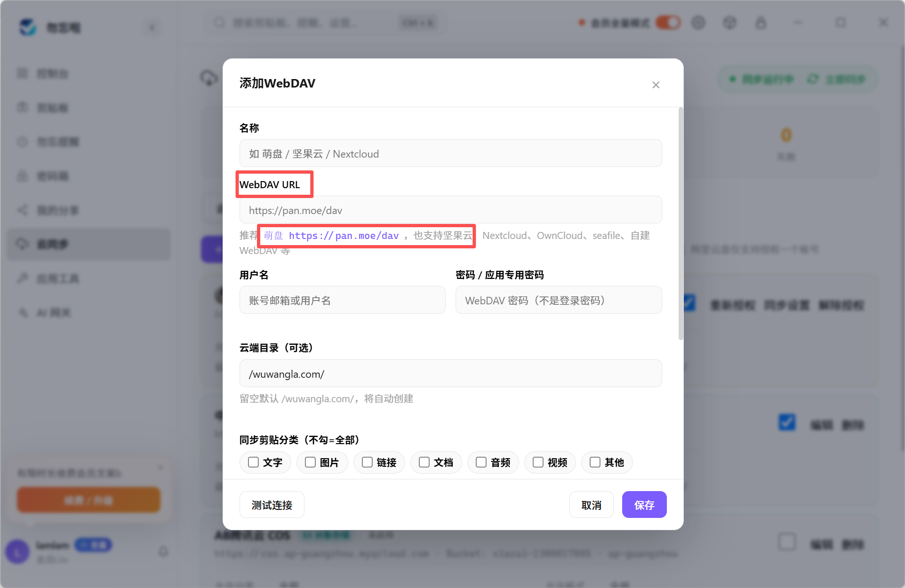Check the 文档 category checkbox
Screen dimensions: 905x588
(424, 462)
